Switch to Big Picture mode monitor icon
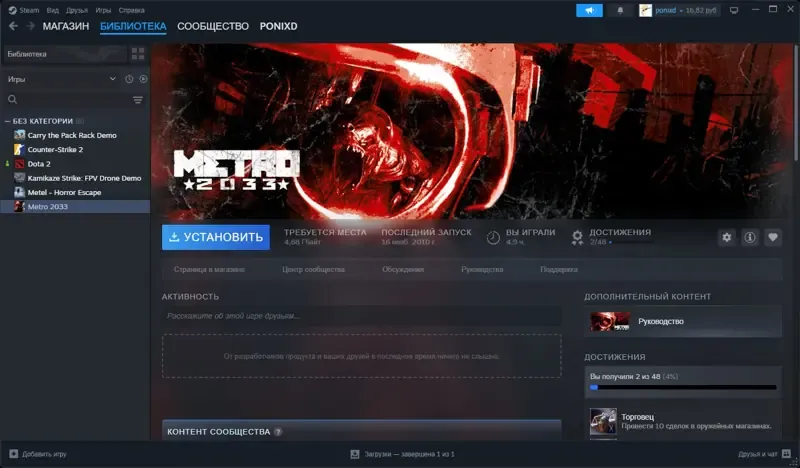This screenshot has width=800, height=468. coord(734,10)
